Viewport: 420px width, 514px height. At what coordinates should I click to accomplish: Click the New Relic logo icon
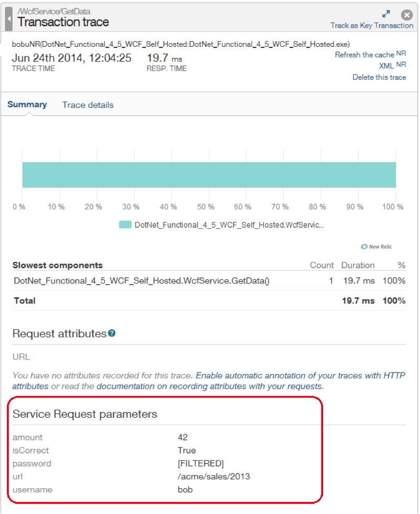tap(364, 247)
